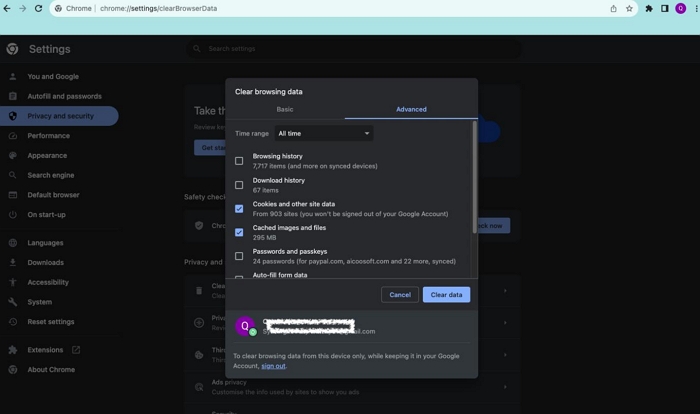Uncheck Cached images and files
The height and width of the screenshot is (414, 700).
coord(239,232)
